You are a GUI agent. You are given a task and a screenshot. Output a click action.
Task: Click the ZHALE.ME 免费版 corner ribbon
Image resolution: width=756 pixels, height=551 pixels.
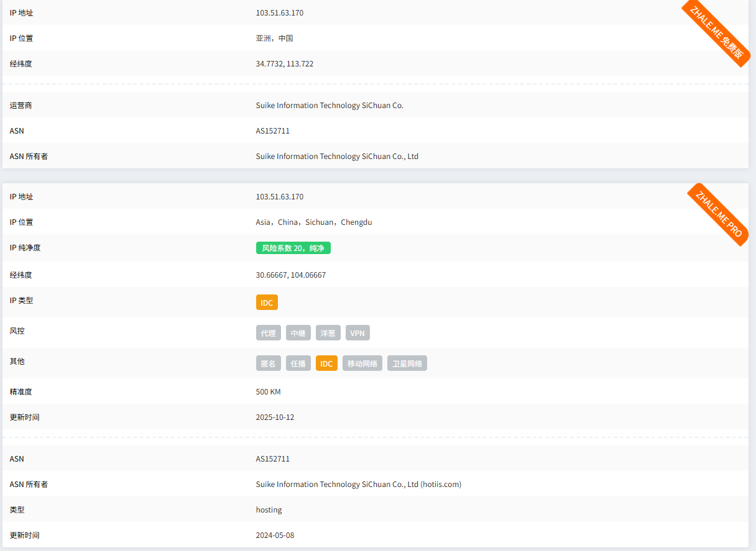pos(716,32)
